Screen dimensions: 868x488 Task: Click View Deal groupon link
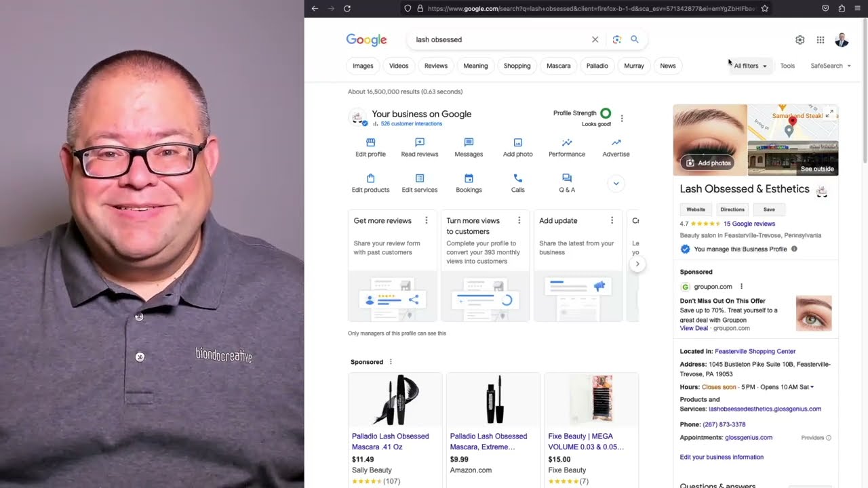click(694, 328)
